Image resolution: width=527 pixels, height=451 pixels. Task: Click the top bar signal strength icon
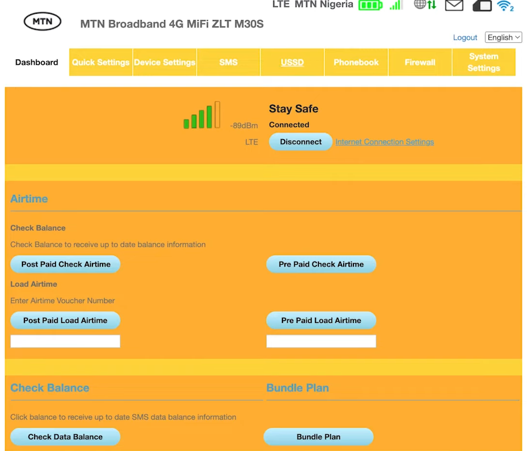click(396, 5)
